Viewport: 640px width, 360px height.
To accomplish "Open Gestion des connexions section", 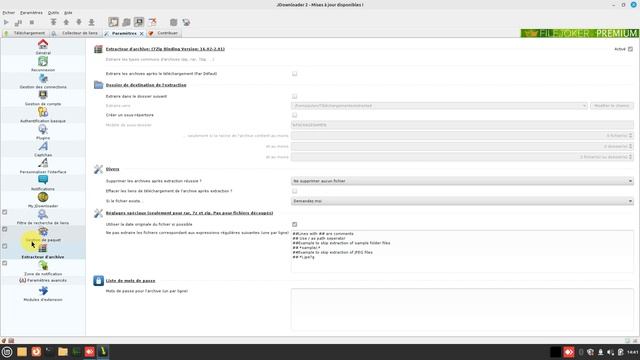I will click(43, 81).
